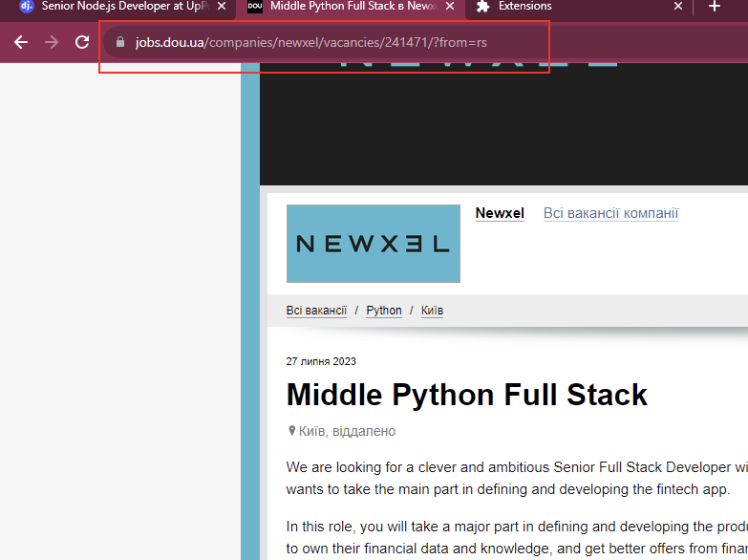The image size is (748, 560).
Task: Close the Extensions tab
Action: pos(678,7)
